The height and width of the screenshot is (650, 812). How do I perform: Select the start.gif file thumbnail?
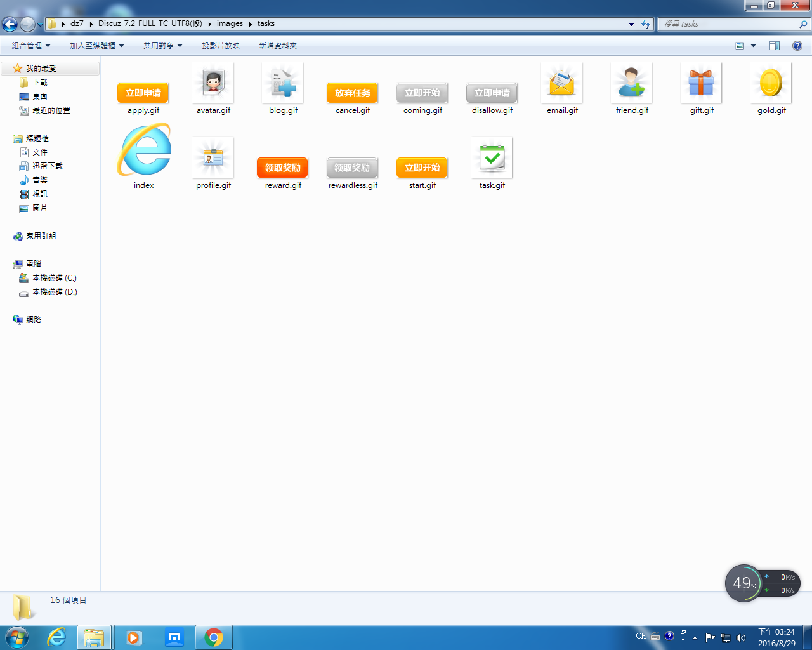pos(422,168)
